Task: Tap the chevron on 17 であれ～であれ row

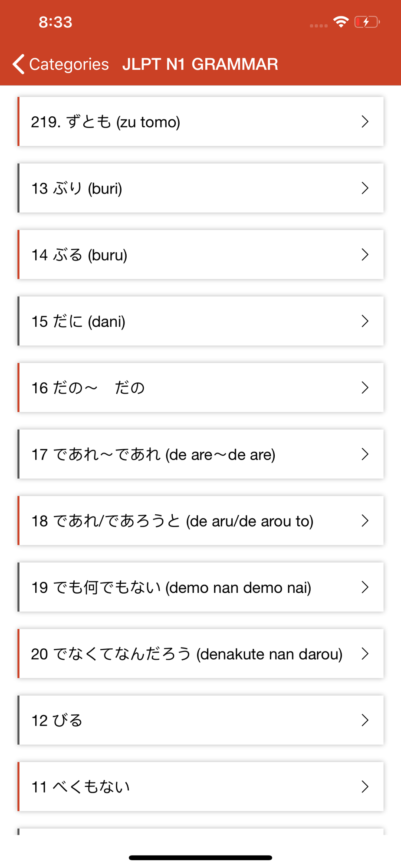Action: click(365, 454)
